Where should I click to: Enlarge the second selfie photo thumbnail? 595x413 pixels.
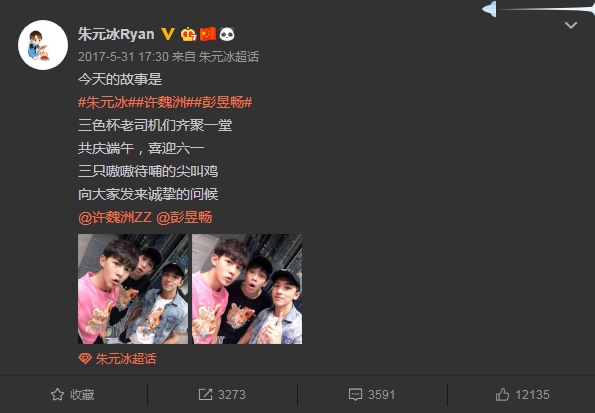coord(247,289)
